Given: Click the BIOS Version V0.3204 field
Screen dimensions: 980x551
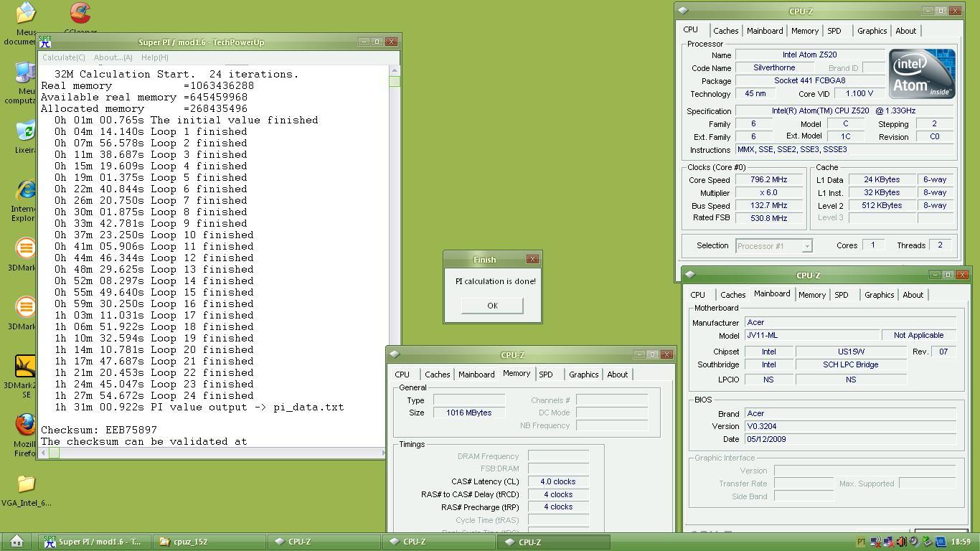Looking at the screenshot, I should pyautogui.click(x=850, y=426).
